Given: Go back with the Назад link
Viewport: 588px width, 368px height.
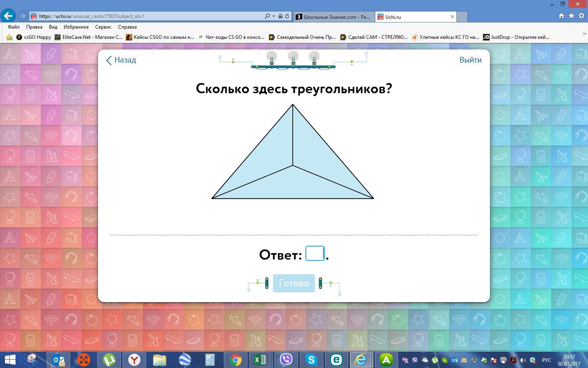Looking at the screenshot, I should [x=121, y=60].
